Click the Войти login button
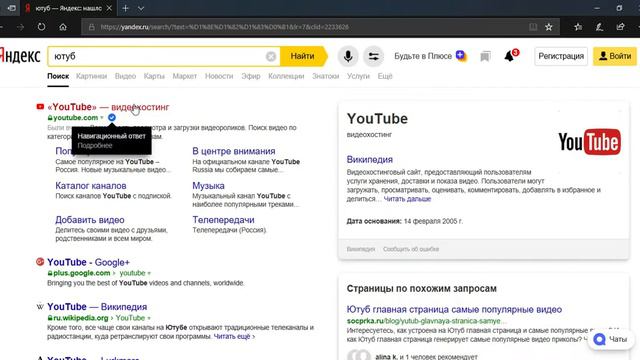 615,56
